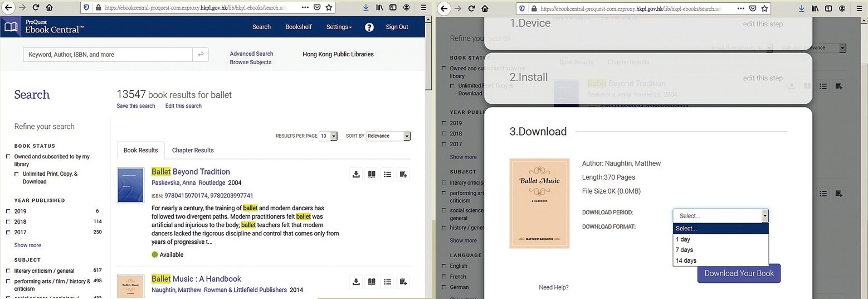
Task: Open Search in the Ebook Central top navigation
Action: 261,27
